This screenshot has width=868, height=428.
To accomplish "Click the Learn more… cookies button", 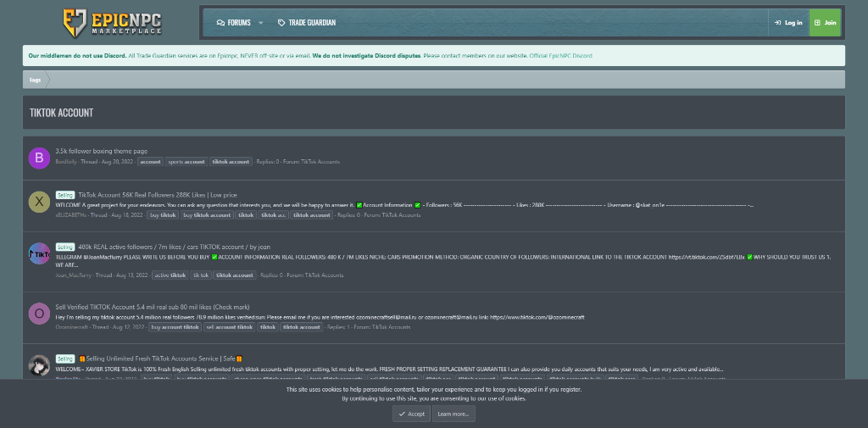I will click(x=453, y=414).
